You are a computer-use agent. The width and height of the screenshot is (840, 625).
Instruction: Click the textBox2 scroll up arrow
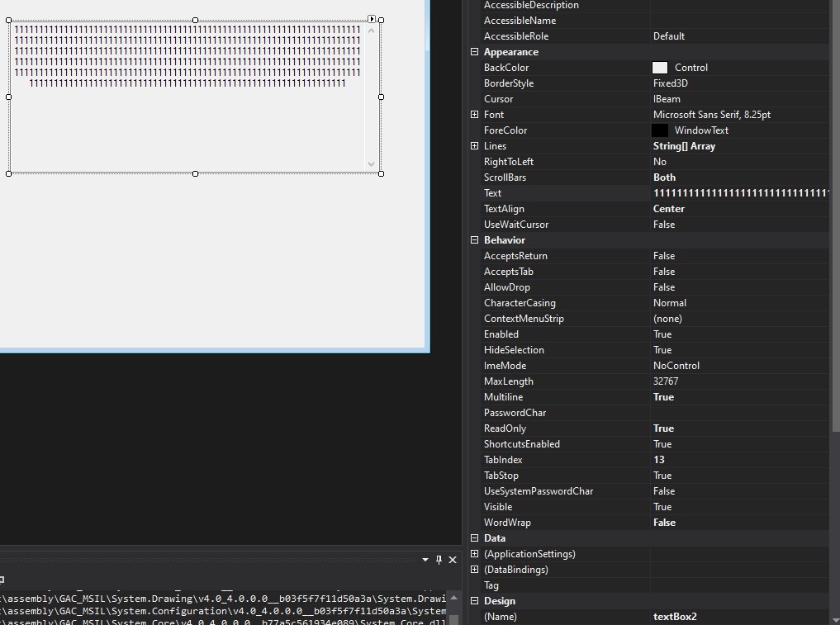pyautogui.click(x=371, y=31)
